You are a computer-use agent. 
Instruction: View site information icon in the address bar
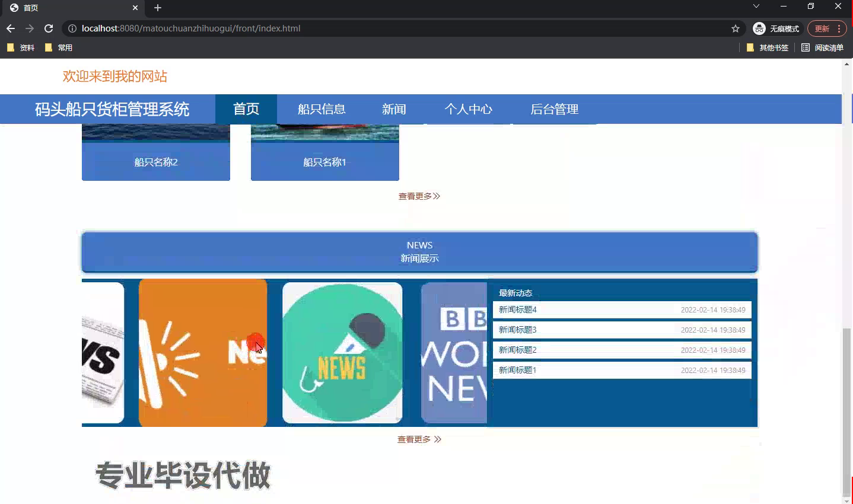pos(72,28)
